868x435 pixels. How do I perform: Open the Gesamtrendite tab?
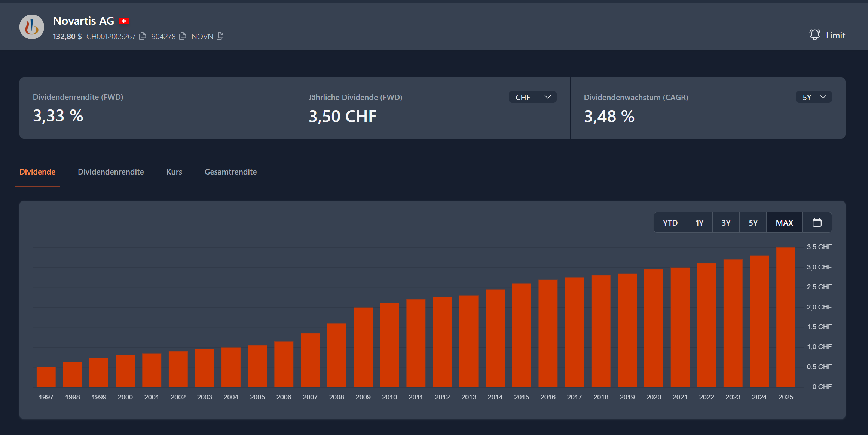pos(230,172)
